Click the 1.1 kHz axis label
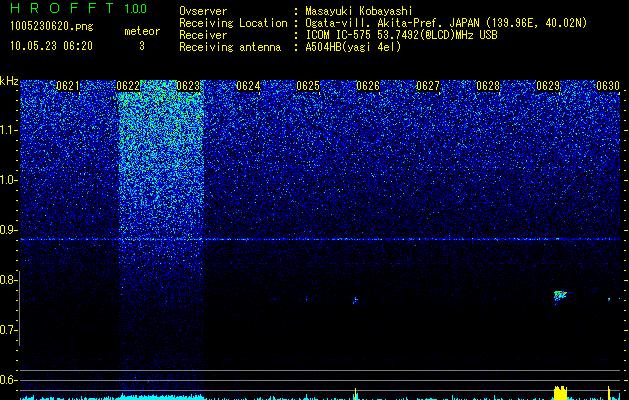This screenshot has height=400, width=629. [8, 130]
